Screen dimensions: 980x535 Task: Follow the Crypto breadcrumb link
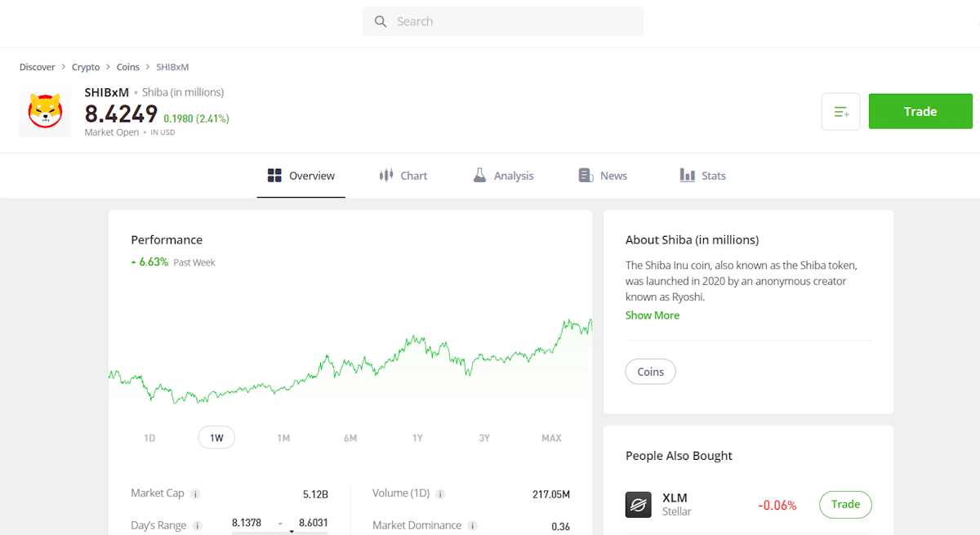click(85, 66)
